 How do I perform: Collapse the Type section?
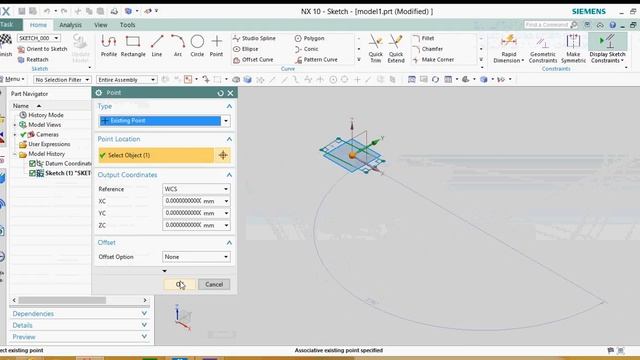coord(229,106)
